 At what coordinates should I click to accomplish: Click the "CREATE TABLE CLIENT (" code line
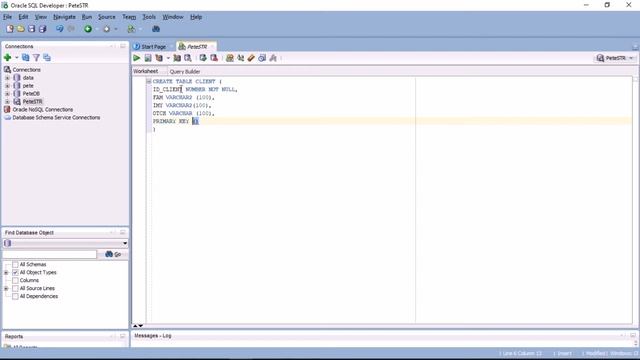tap(187, 81)
